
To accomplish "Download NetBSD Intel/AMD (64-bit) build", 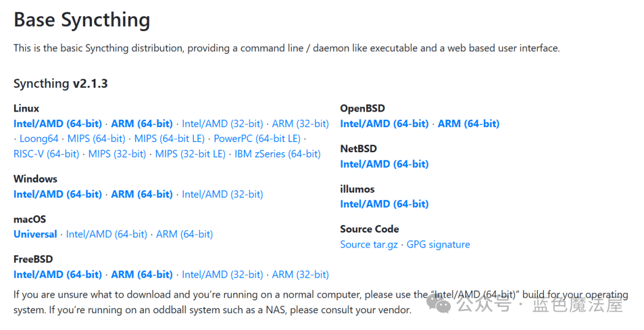I will 385,164.
